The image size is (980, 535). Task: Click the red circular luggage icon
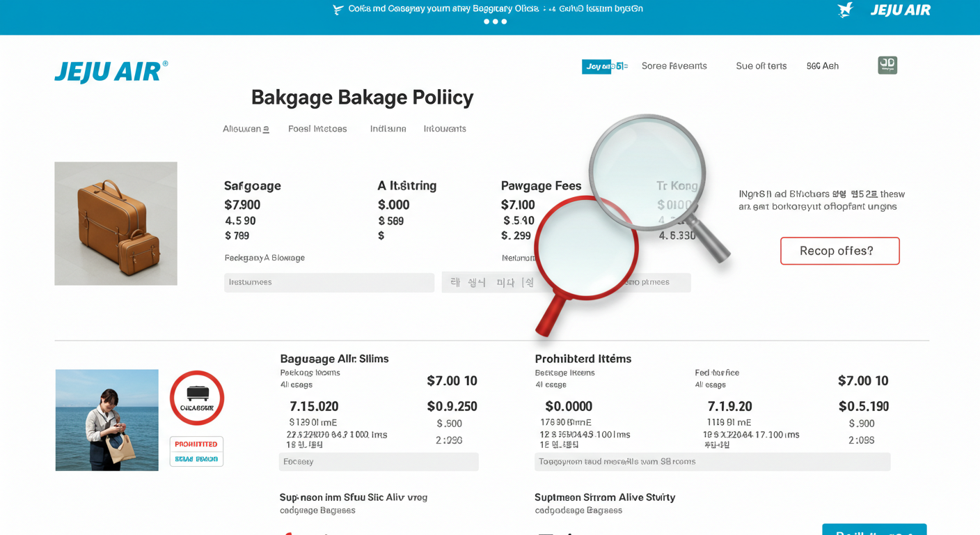coord(197,398)
